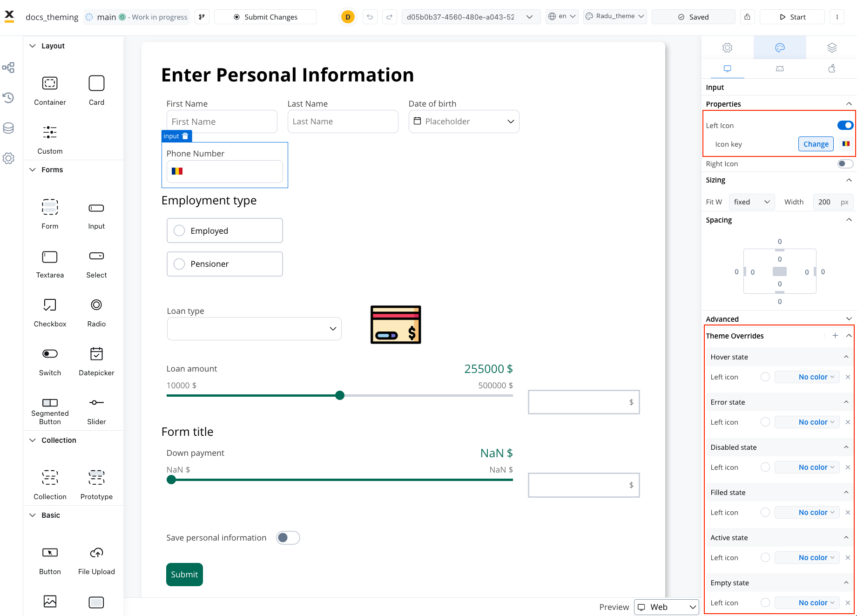Select the Employed radio option

pos(225,230)
